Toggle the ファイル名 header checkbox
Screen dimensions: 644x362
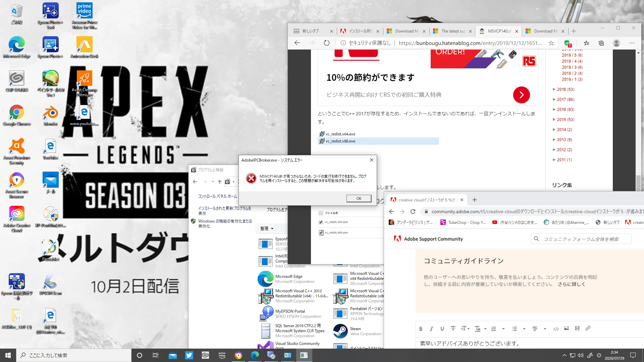(321, 213)
